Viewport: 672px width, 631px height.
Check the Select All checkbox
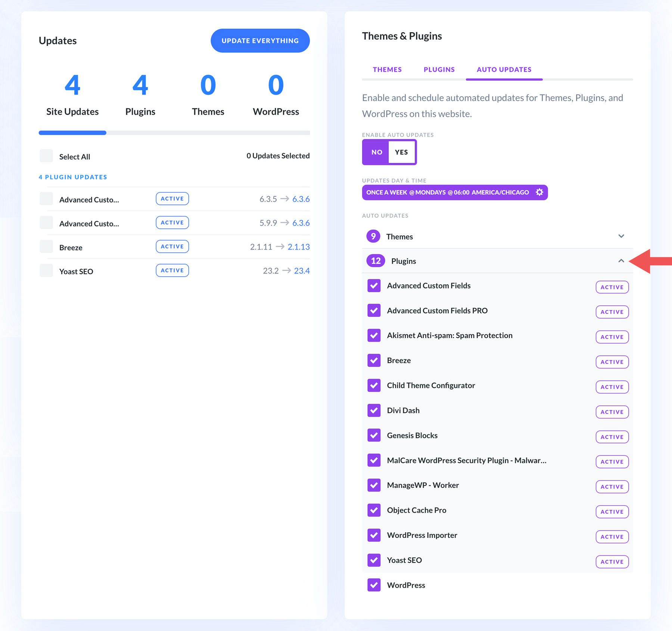pos(46,156)
